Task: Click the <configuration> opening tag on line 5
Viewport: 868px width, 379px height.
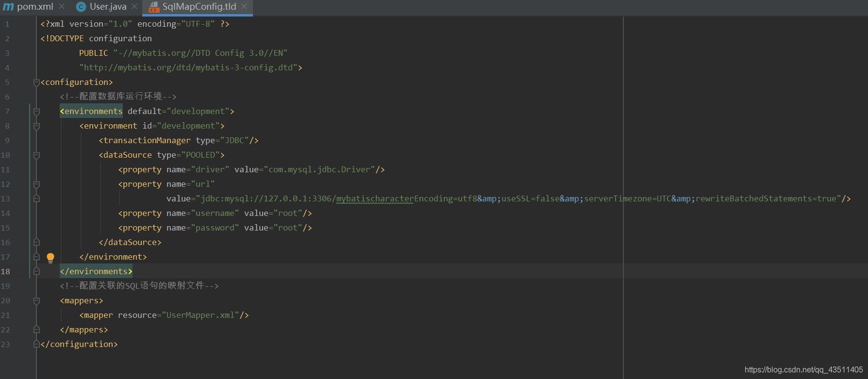Action: [x=77, y=82]
